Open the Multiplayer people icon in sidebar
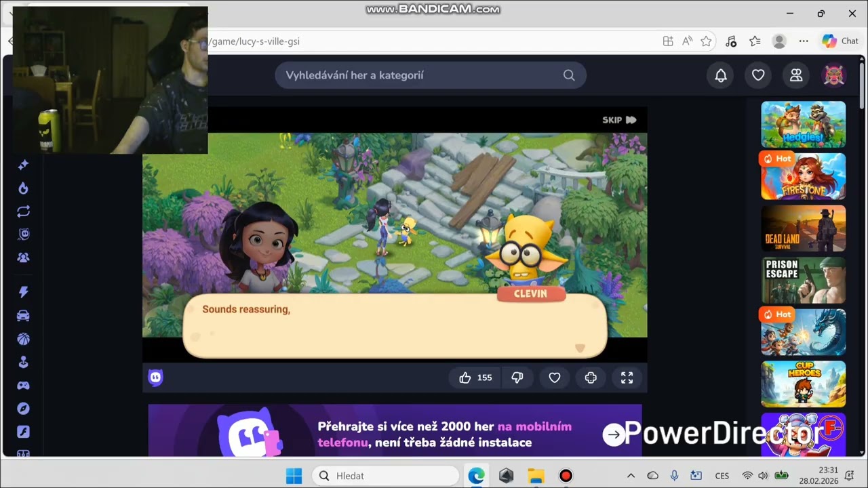The height and width of the screenshot is (488, 868). (x=23, y=258)
